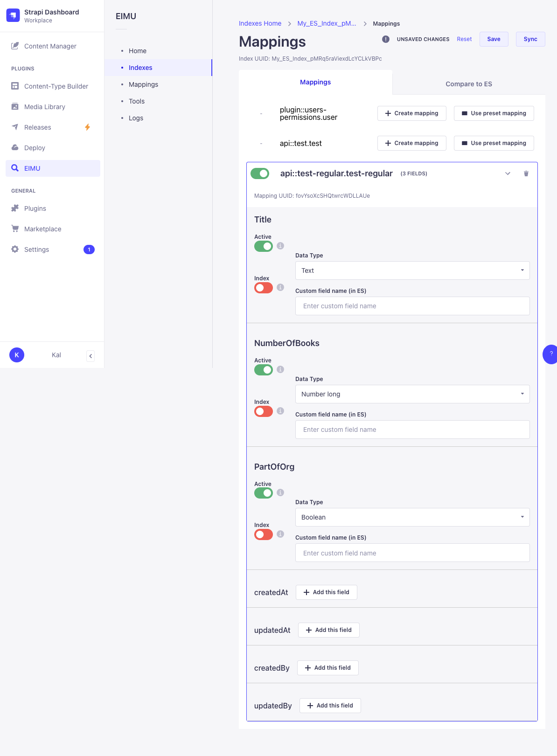Image resolution: width=557 pixels, height=756 pixels.
Task: Click the Indexes Home breadcrumb link
Action: (x=260, y=23)
